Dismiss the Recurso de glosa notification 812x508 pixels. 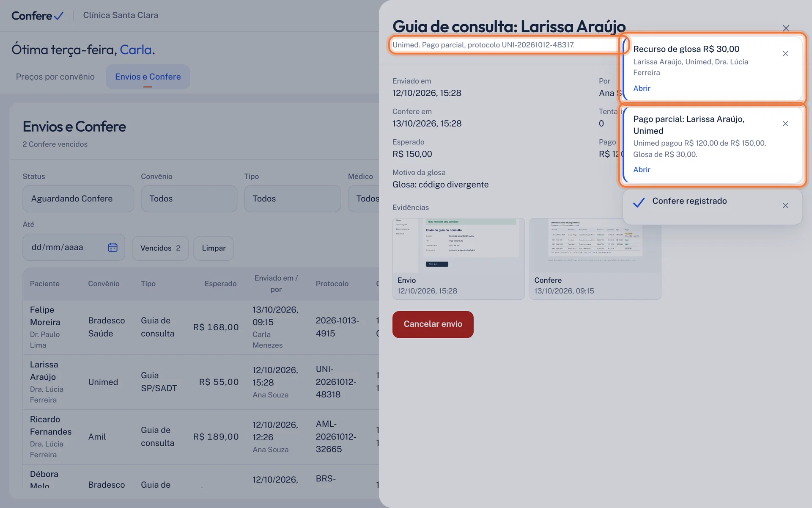[x=785, y=54]
